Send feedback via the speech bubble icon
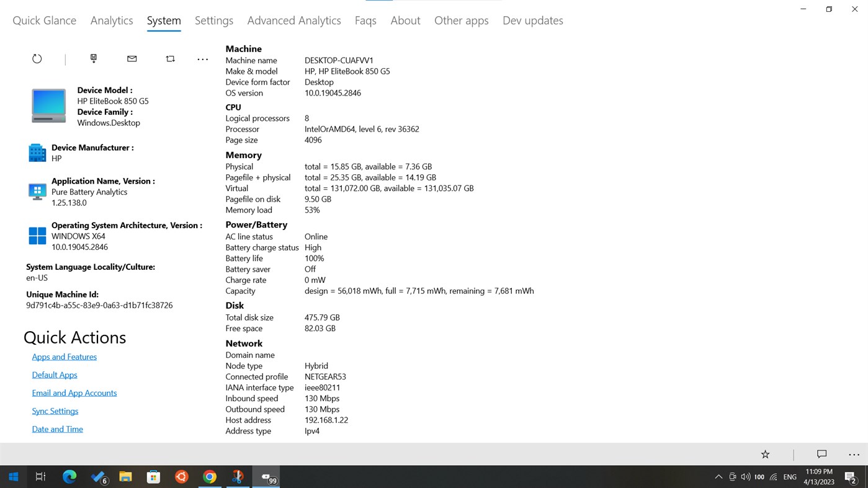Screen dimensions: 868x488 (821, 455)
